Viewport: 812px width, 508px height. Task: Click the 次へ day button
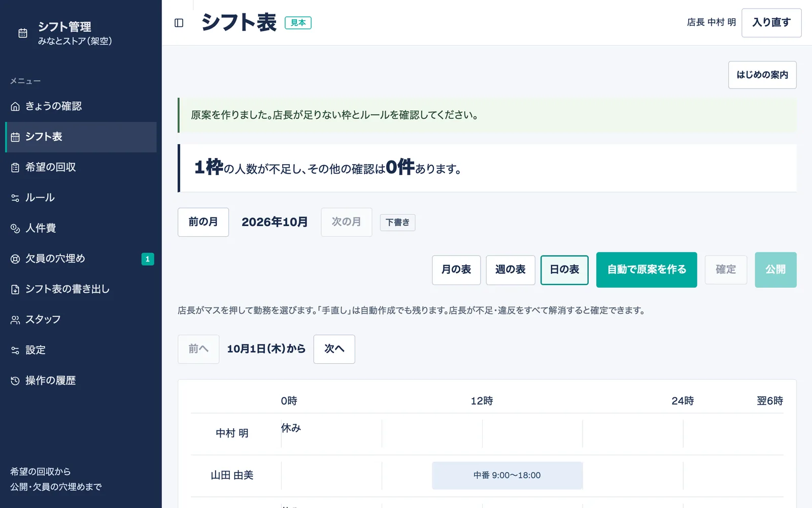[x=334, y=349]
